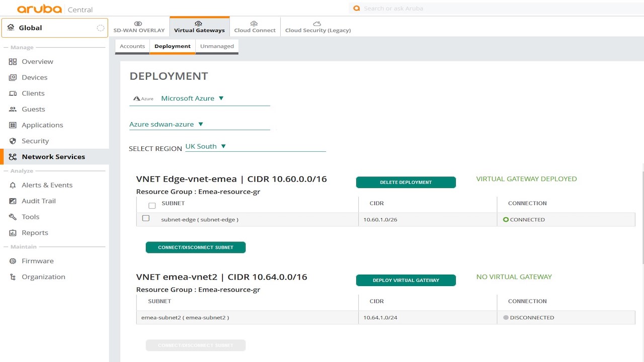Screen dimensions: 644x362
Task: Switch to the SD-WAN OVERLAY tab
Action: pos(139,26)
